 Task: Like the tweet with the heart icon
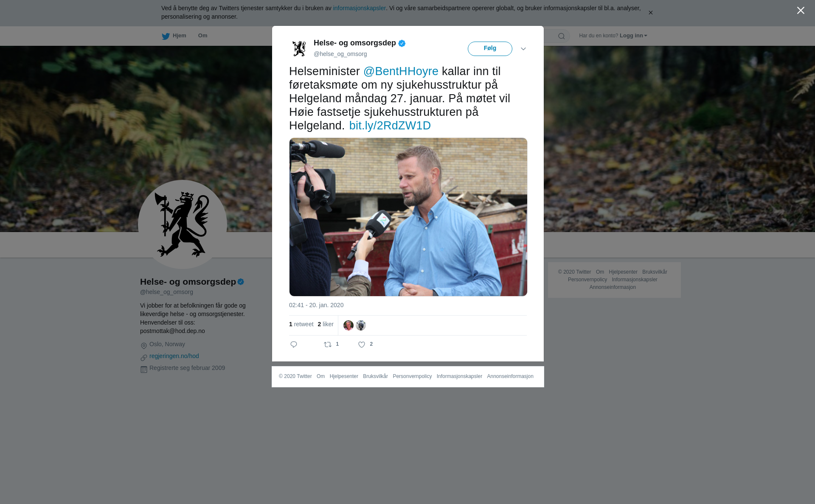(x=362, y=344)
